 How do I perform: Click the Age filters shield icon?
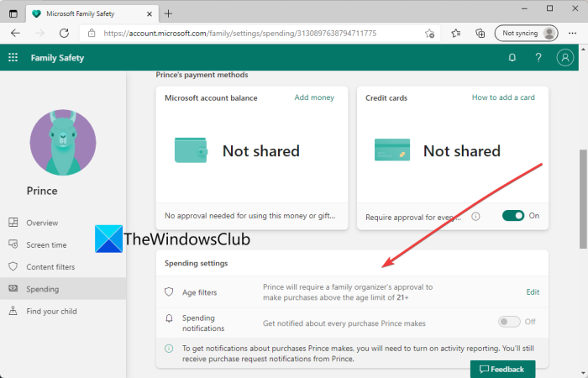point(169,292)
